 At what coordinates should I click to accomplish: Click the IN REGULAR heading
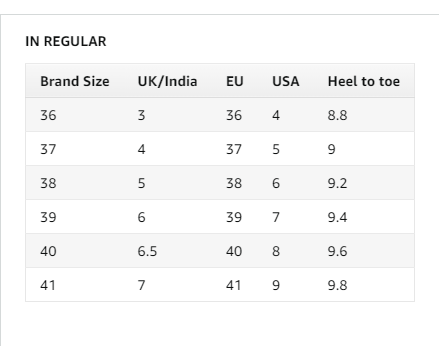click(66, 41)
